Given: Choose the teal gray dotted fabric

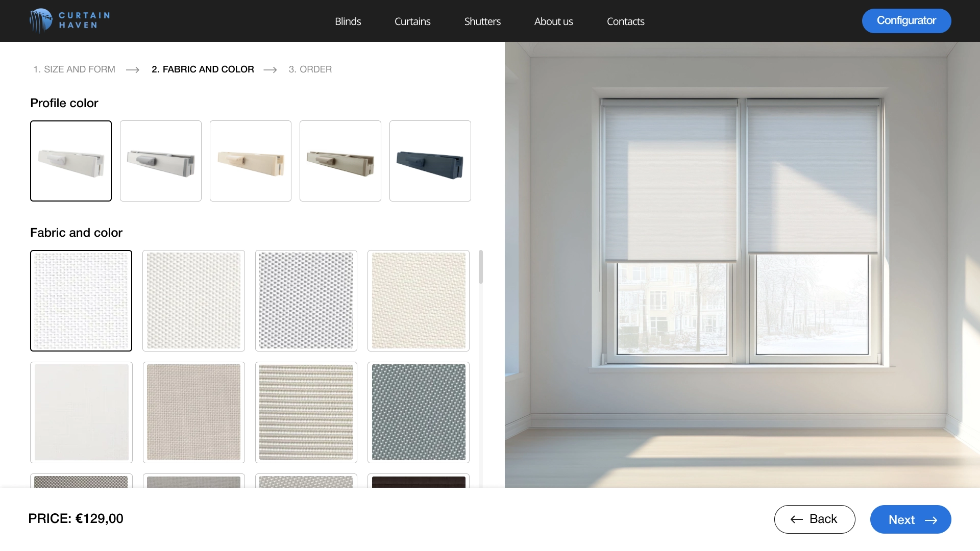Looking at the screenshot, I should coord(419,412).
